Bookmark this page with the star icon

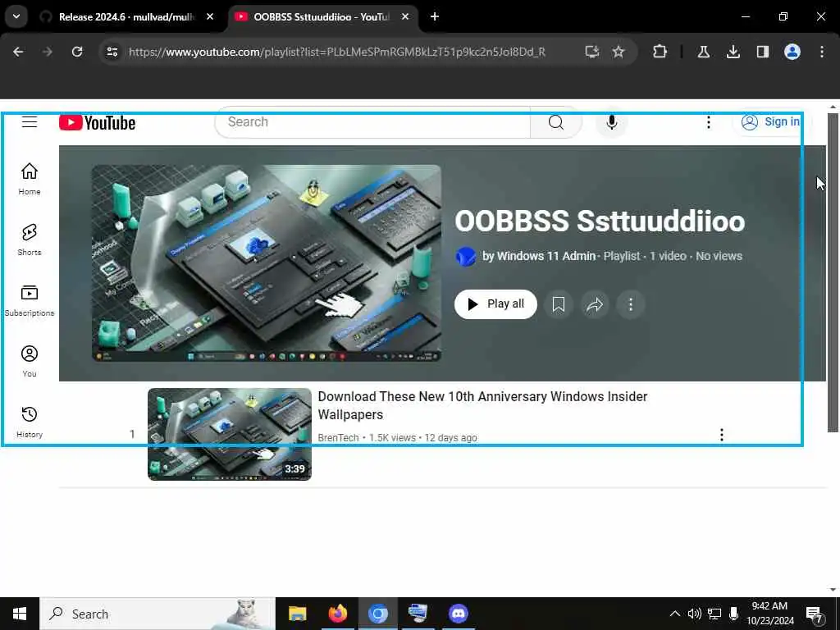pyautogui.click(x=619, y=52)
